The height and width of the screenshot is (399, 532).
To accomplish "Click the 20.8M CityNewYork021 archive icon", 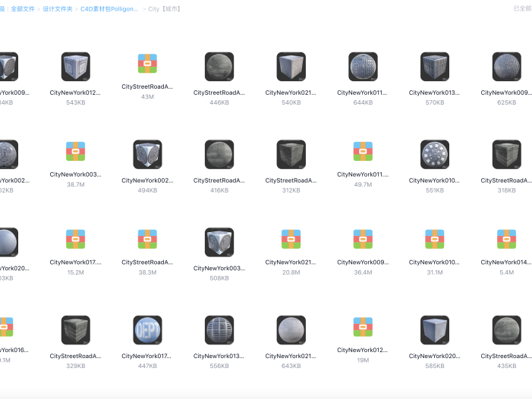I will (x=291, y=239).
